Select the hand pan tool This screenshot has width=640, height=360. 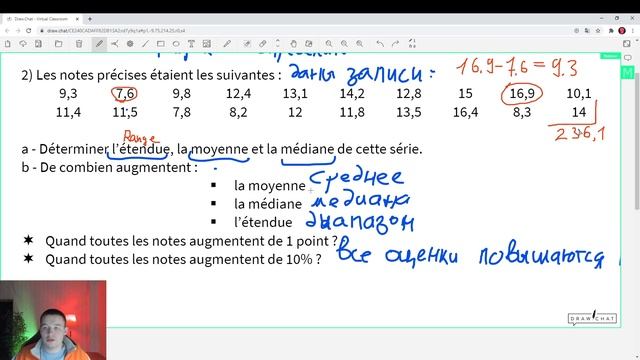pos(293,44)
